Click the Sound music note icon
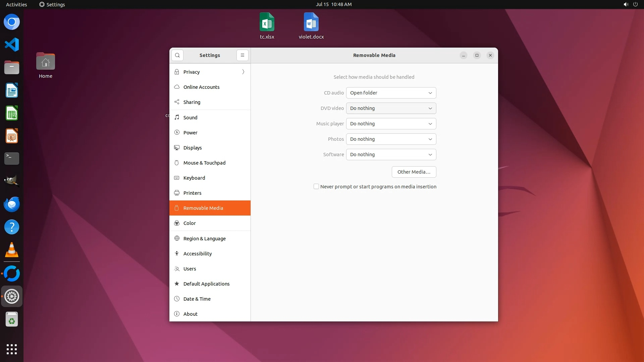 (x=177, y=117)
